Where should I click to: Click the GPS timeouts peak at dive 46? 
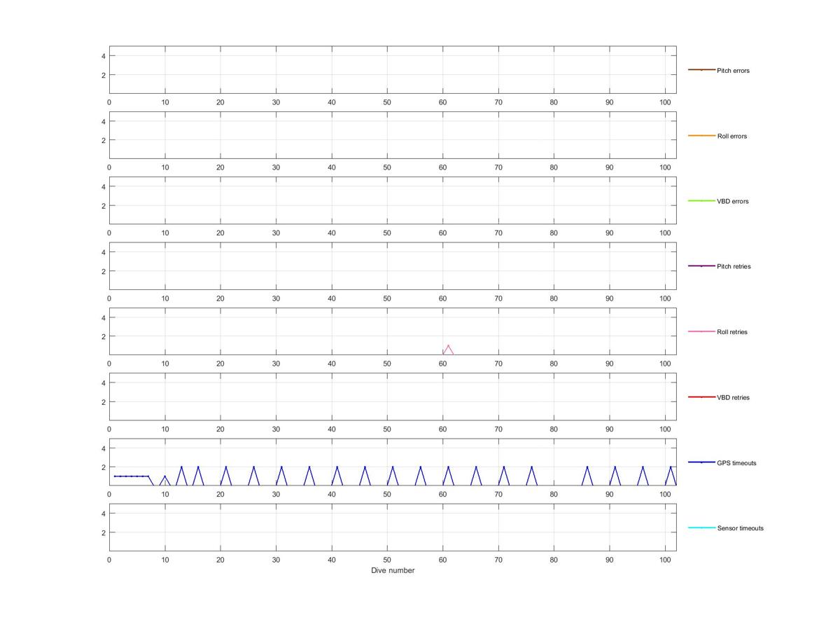365,467
